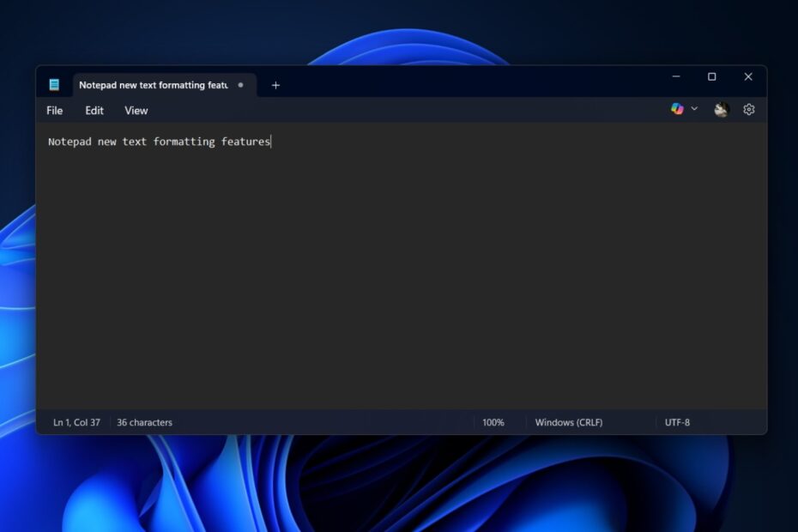Click '36 characters' count in status bar
798x532 pixels.
click(x=144, y=422)
